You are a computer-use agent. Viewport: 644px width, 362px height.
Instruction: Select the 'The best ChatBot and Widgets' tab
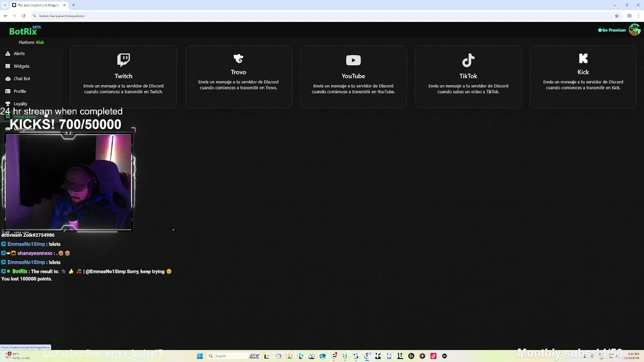pyautogui.click(x=39, y=5)
